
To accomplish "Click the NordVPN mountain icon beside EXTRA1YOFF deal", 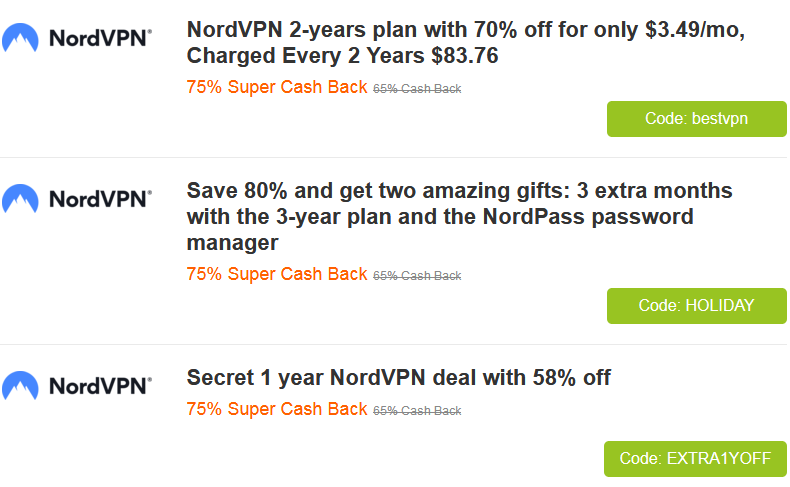I will point(20,384).
